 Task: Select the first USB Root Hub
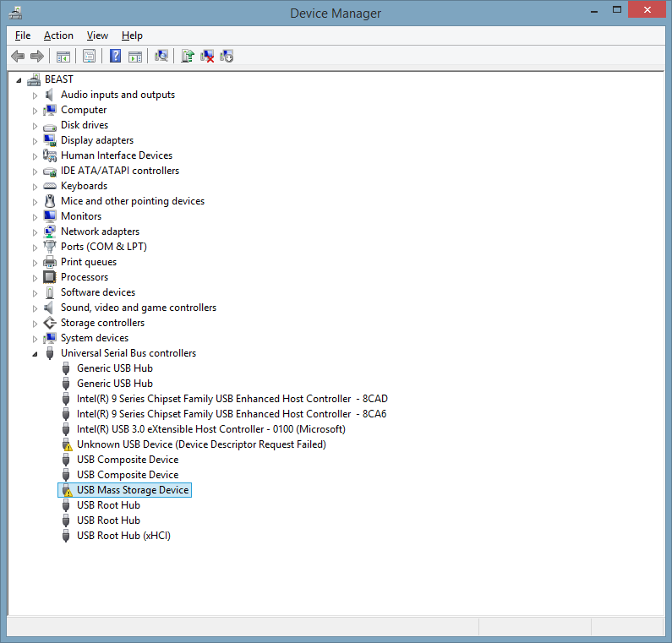pos(108,505)
